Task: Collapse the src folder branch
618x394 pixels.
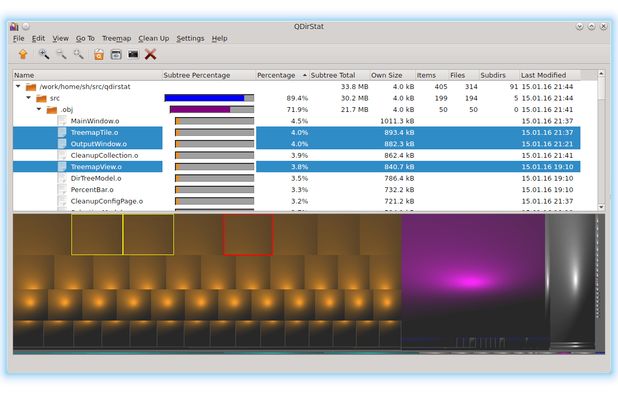Action: click(x=28, y=98)
